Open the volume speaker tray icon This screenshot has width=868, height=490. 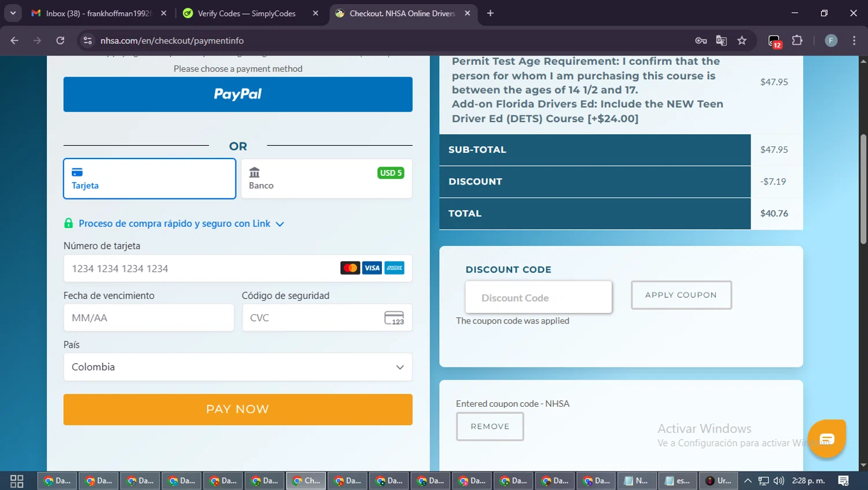point(779,481)
